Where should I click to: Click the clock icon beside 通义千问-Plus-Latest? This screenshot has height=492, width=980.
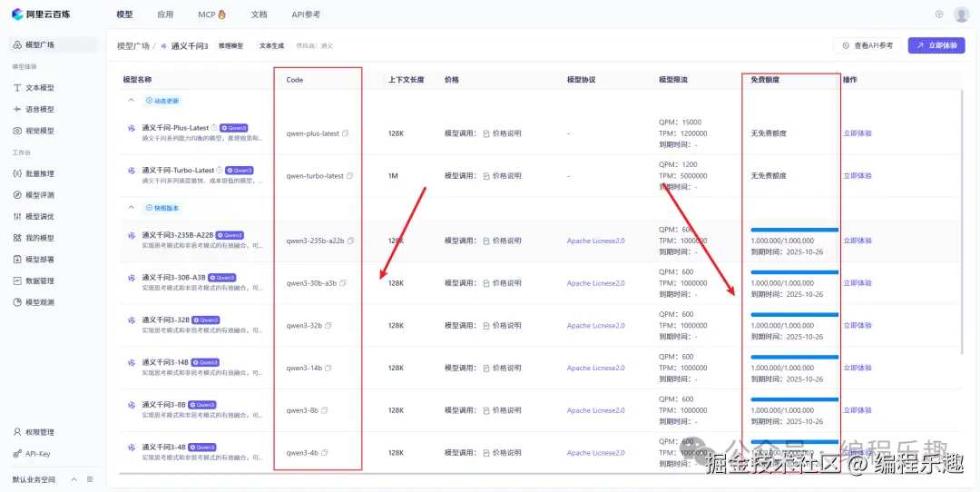[214, 127]
